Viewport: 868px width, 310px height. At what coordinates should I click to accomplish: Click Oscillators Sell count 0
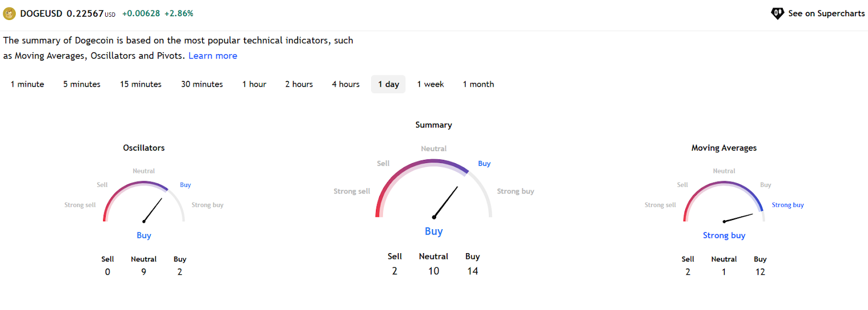tap(107, 272)
